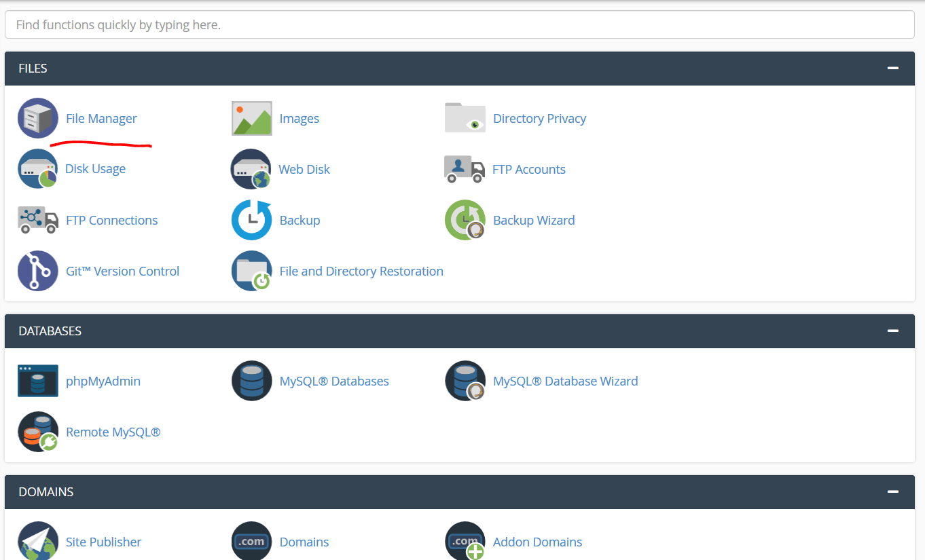Click the DOMAINS section header title
925x560 pixels.
pyautogui.click(x=46, y=492)
